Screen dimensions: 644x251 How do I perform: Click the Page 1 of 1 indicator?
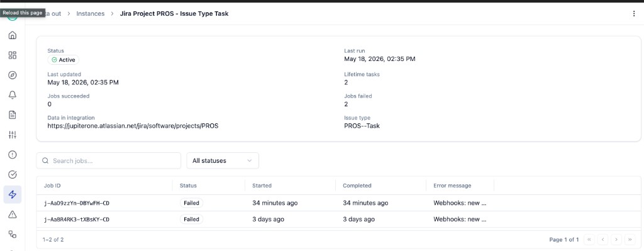[564, 239]
